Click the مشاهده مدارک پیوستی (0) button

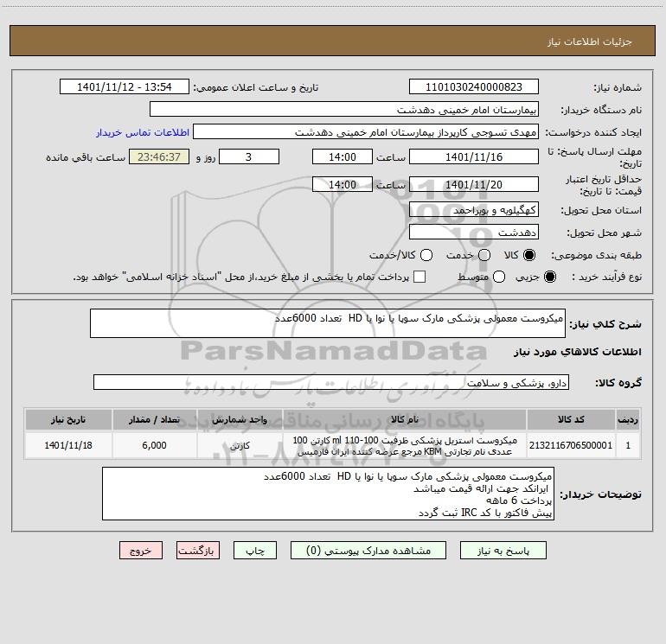click(368, 551)
